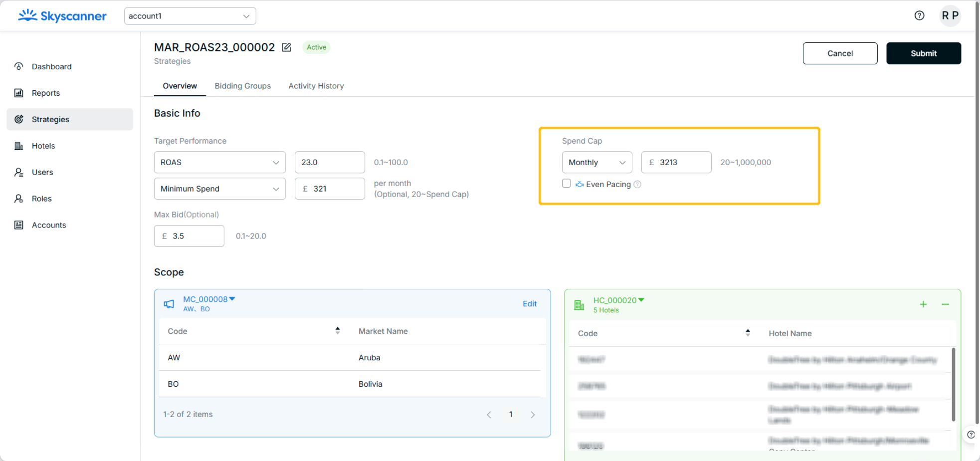980x461 pixels.
Task: Click the Even Pacing info icon
Action: tap(637, 185)
